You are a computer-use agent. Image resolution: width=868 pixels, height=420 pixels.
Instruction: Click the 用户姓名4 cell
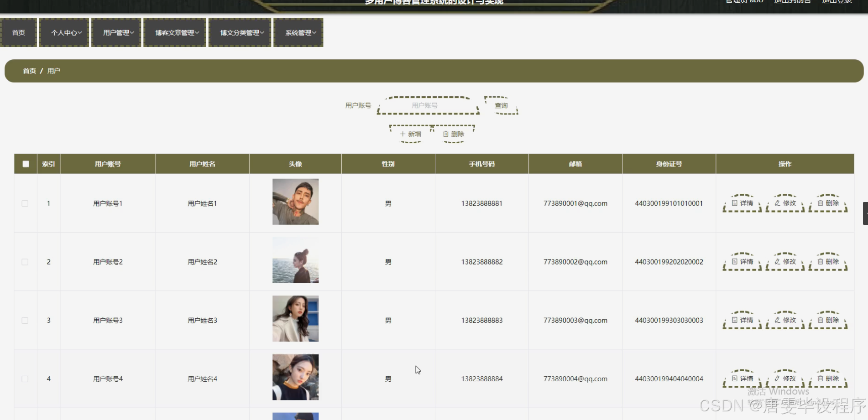pyautogui.click(x=202, y=379)
